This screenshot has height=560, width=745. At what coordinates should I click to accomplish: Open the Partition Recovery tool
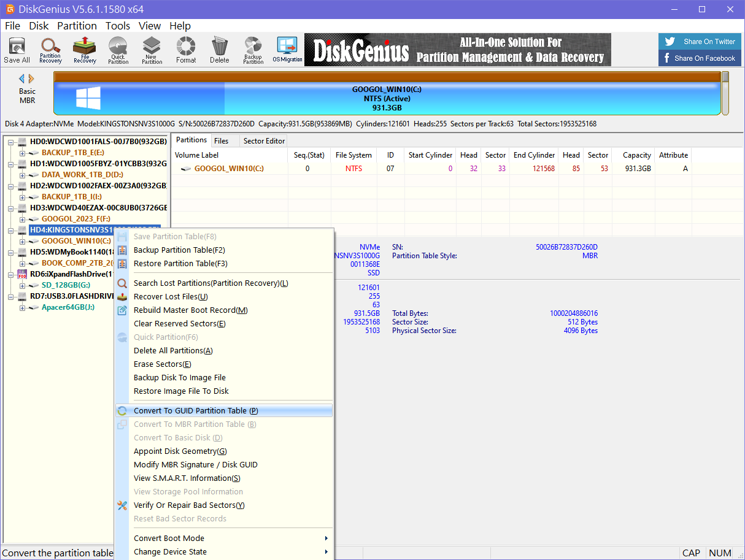(50, 50)
